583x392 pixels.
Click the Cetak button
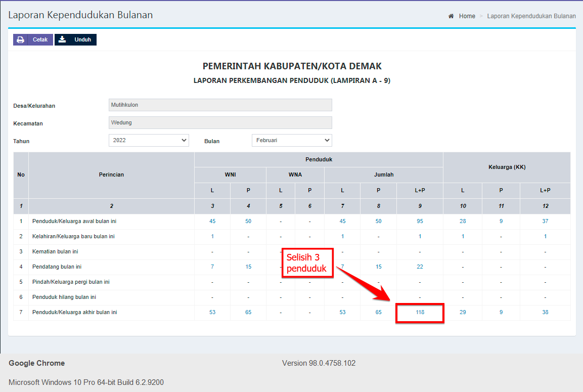[x=33, y=39]
